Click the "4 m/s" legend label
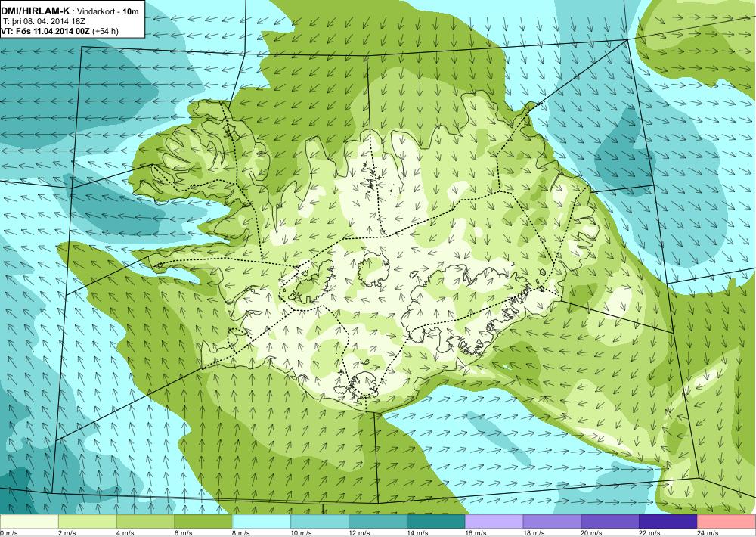This screenshot has height=537, width=756. 125,533
